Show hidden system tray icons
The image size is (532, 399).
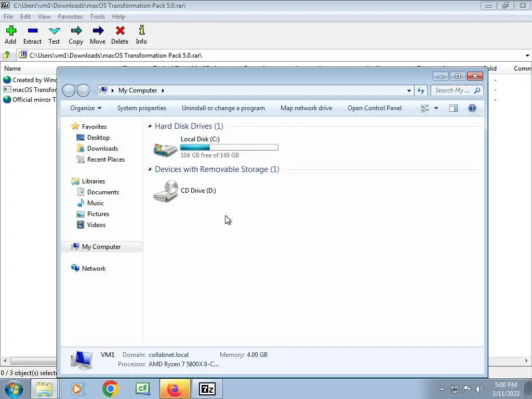pos(442,390)
